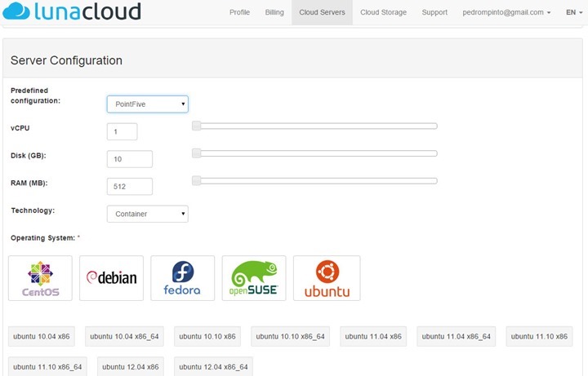This screenshot has height=376, width=588.
Task: Expand the pedrompinto@gmail.com account menu
Action: pos(506,12)
